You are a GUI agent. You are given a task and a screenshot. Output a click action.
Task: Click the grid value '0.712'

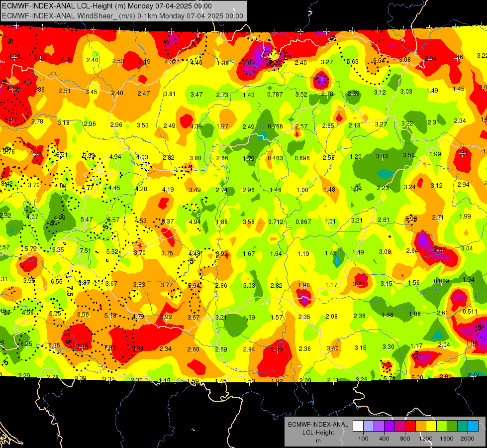pyautogui.click(x=276, y=222)
